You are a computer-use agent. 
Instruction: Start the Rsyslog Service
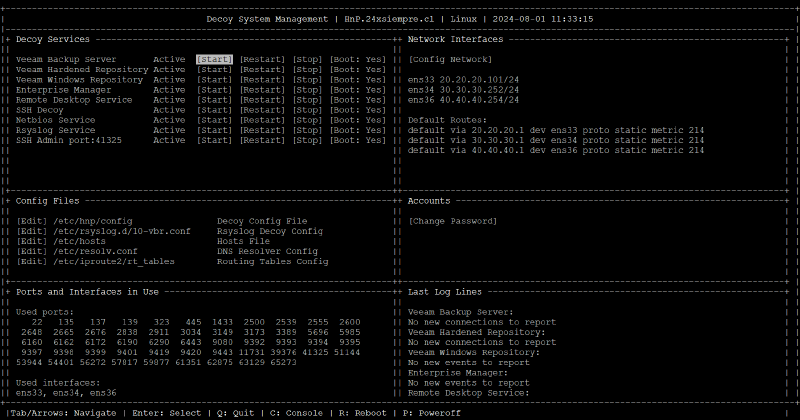click(214, 130)
